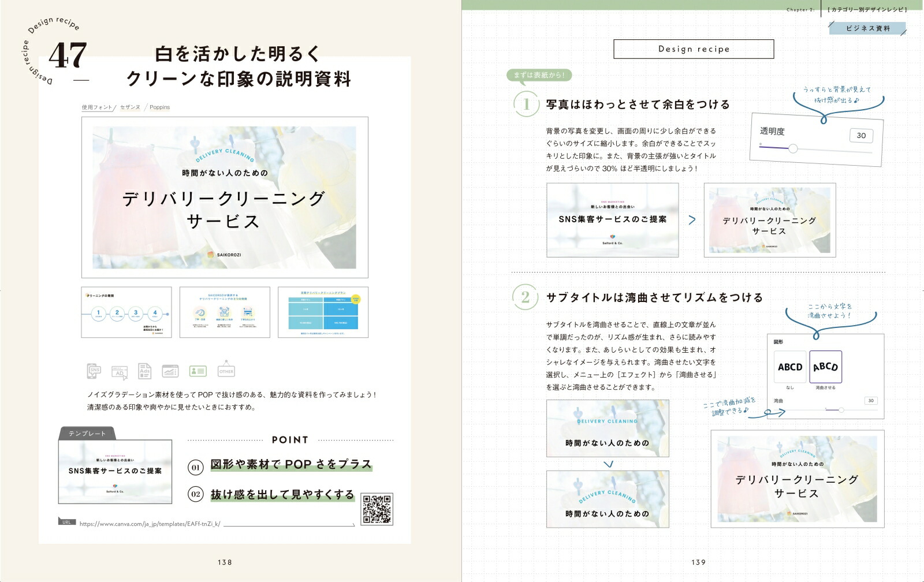
Task: Select the SNS smartphone icon
Action: (x=94, y=370)
